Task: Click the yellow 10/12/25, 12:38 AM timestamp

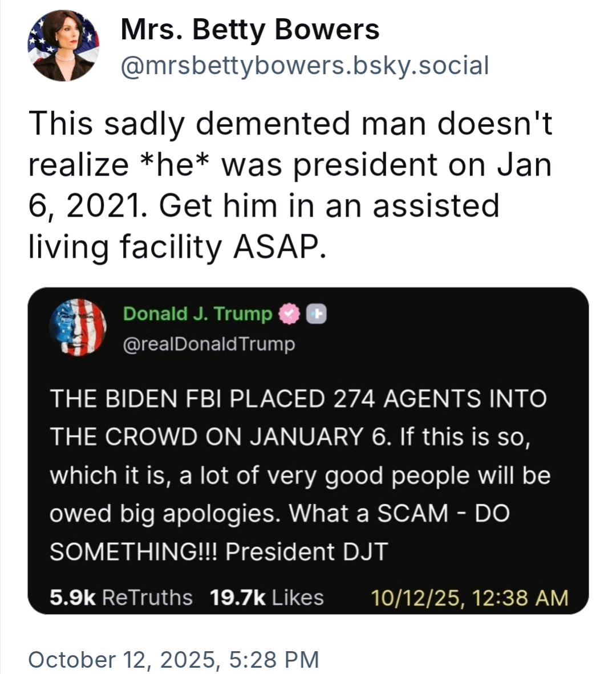Action: tap(469, 598)
